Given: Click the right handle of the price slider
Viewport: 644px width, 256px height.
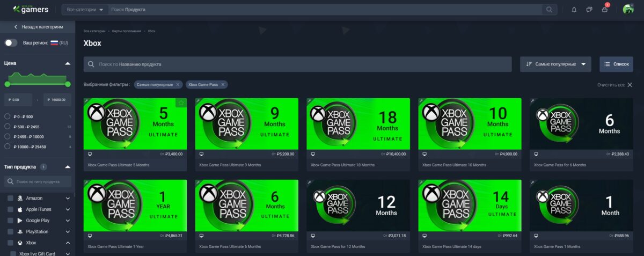Looking at the screenshot, I should (x=68, y=84).
